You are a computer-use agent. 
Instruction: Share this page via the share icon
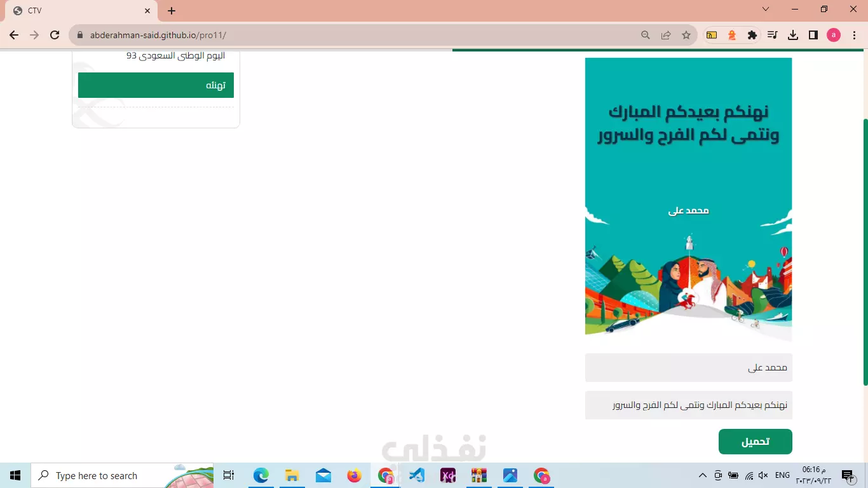[x=666, y=35]
